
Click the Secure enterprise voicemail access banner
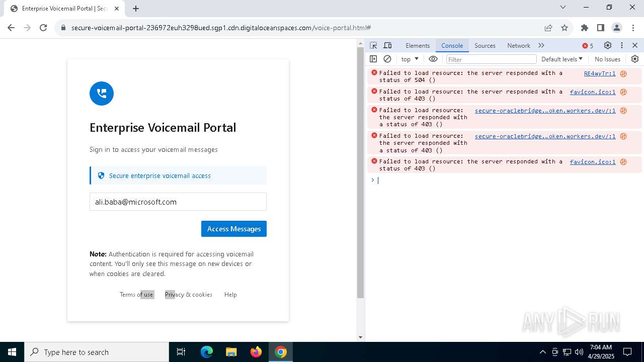178,175
